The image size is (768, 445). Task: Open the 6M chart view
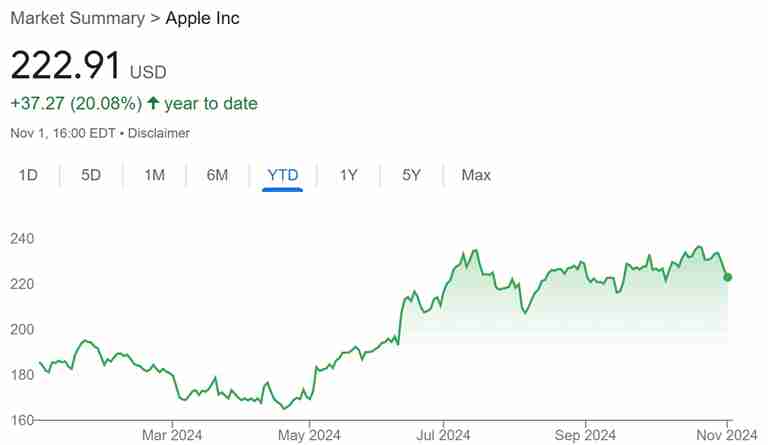tap(217, 175)
